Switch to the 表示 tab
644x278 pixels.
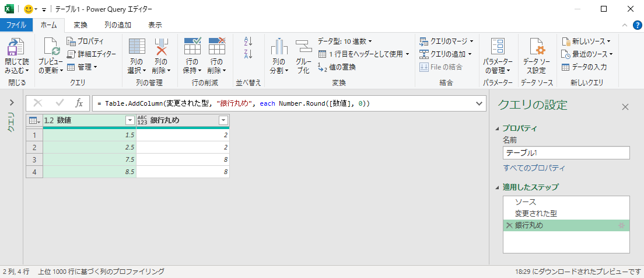tap(155, 25)
